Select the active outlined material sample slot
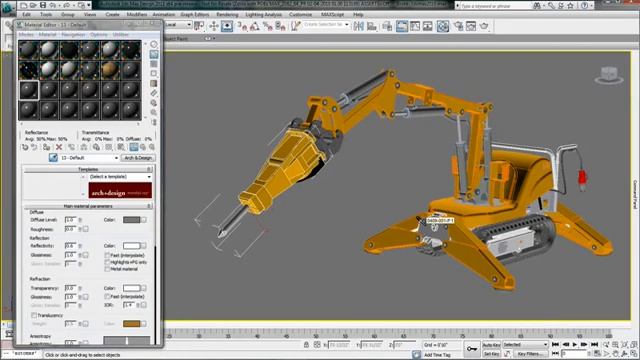Viewport: 640px width, 360px height. tap(29, 90)
